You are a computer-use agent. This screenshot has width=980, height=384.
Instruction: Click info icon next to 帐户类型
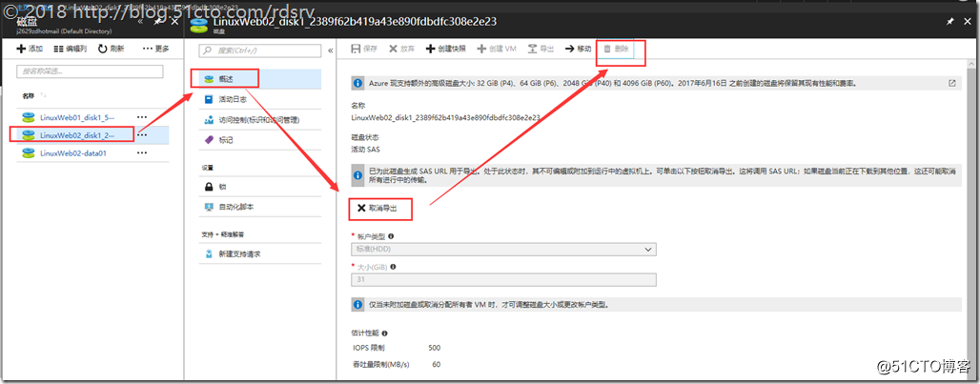[391, 236]
